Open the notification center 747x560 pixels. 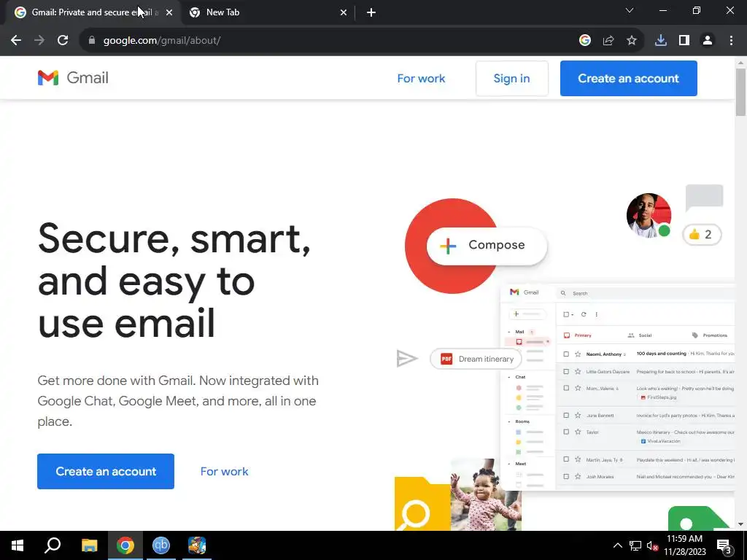724,546
